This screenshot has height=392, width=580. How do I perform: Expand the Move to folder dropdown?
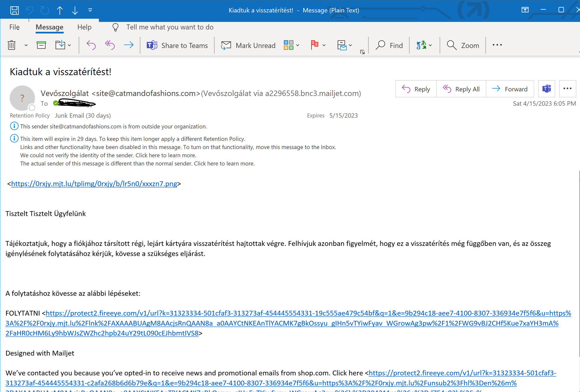(x=69, y=45)
